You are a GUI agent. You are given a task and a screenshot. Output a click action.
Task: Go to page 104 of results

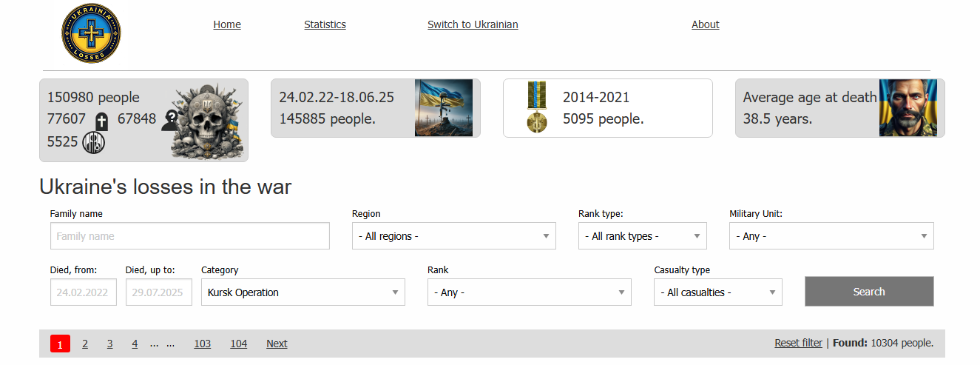point(238,344)
